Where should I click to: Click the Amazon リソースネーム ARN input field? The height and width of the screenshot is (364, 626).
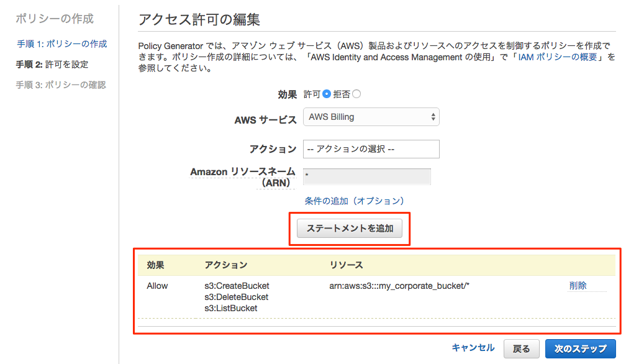click(366, 176)
